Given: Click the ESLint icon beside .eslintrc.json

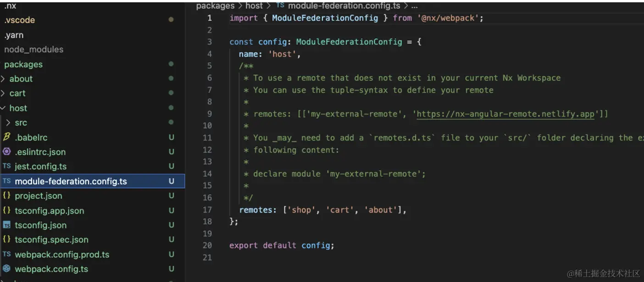Looking at the screenshot, I should (6, 152).
